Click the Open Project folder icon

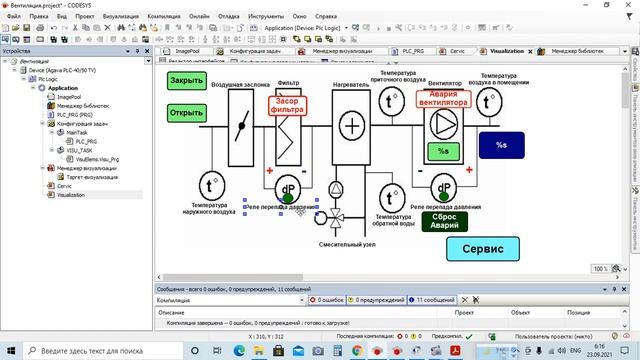(x=16, y=28)
